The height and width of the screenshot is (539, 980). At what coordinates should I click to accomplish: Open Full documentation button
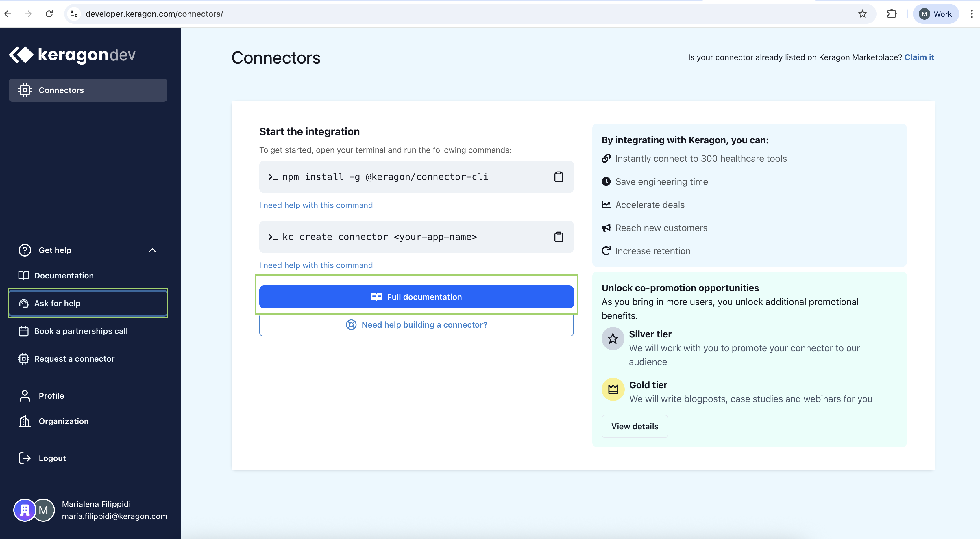tap(416, 297)
